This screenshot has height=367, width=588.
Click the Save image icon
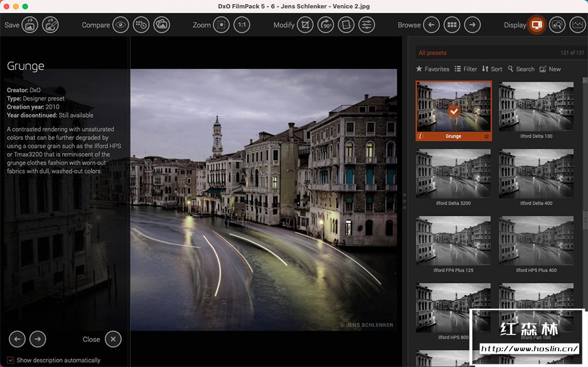tap(30, 25)
